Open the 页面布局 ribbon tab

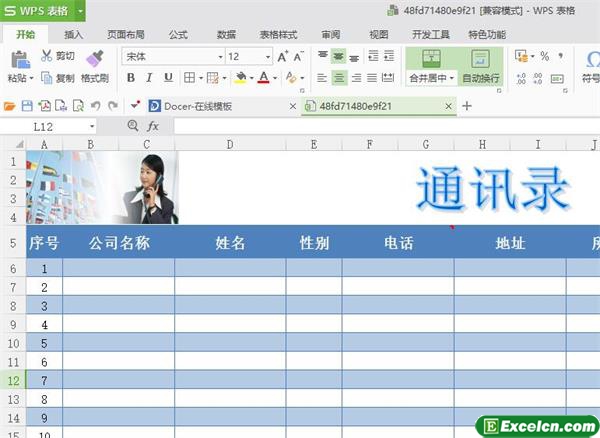[126, 35]
